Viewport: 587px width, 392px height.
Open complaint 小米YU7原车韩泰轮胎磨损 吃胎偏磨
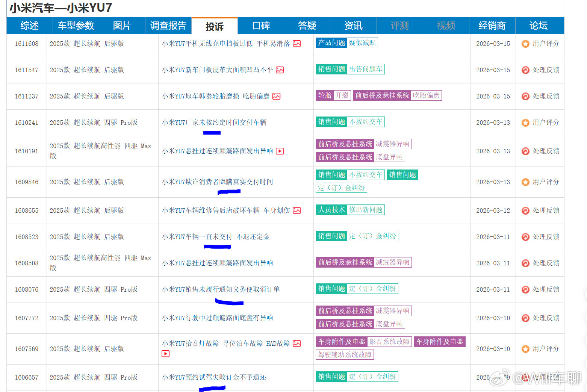click(216, 96)
